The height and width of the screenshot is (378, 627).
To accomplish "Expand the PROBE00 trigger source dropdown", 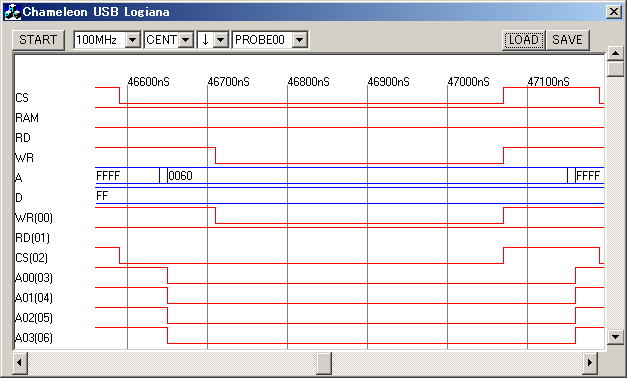I will [x=300, y=40].
